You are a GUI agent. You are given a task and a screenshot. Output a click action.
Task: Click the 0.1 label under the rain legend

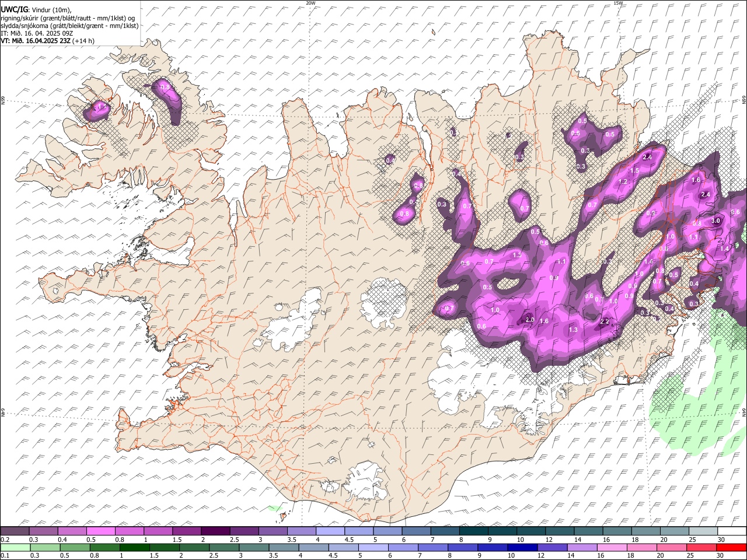[x=5, y=555]
